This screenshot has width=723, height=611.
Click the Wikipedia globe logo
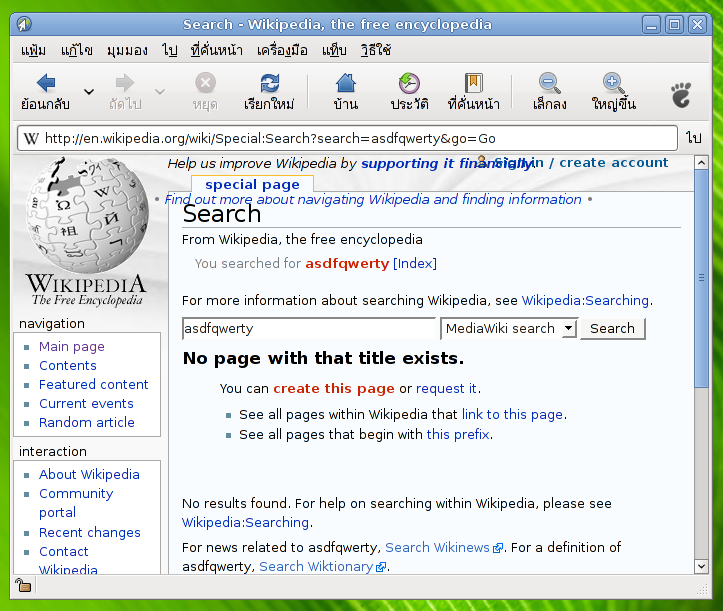[x=87, y=215]
